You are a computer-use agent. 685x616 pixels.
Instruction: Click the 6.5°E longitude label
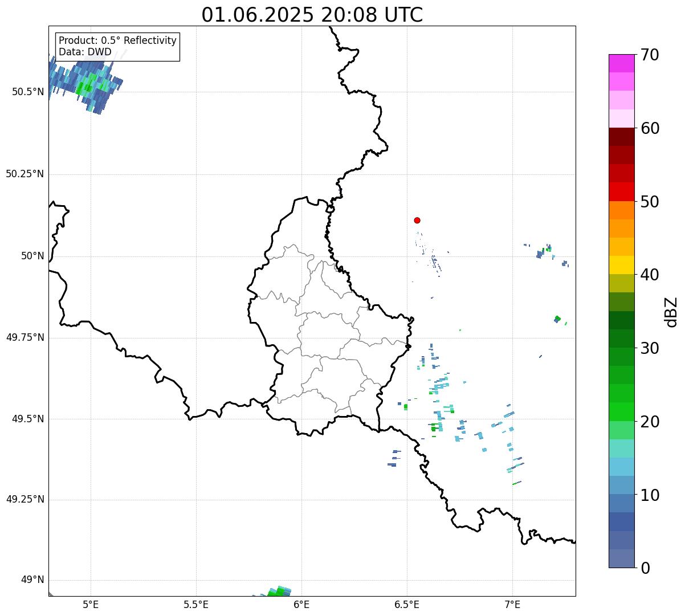407,605
